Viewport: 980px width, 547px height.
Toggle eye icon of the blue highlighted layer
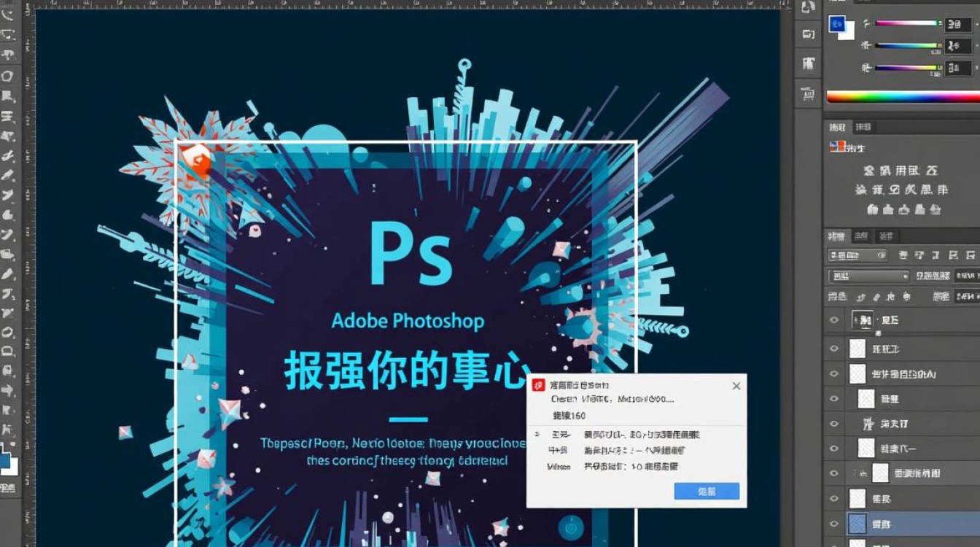point(835,524)
